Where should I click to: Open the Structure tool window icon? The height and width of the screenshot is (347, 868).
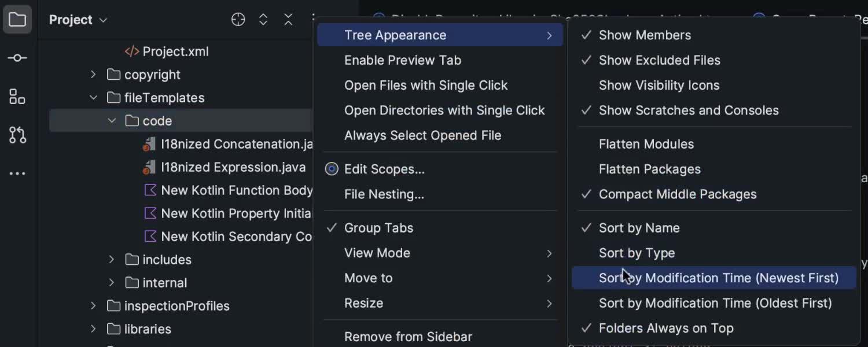click(x=17, y=97)
